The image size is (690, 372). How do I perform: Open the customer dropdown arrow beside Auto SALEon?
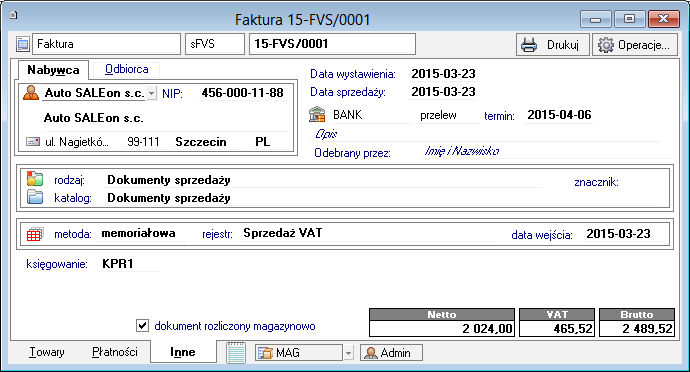(x=151, y=93)
